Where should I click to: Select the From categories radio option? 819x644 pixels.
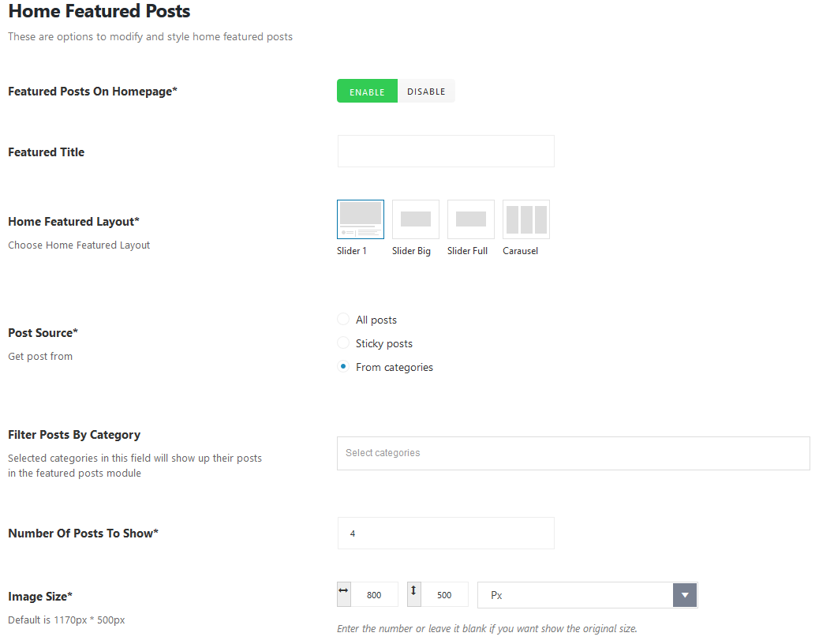[x=343, y=367]
